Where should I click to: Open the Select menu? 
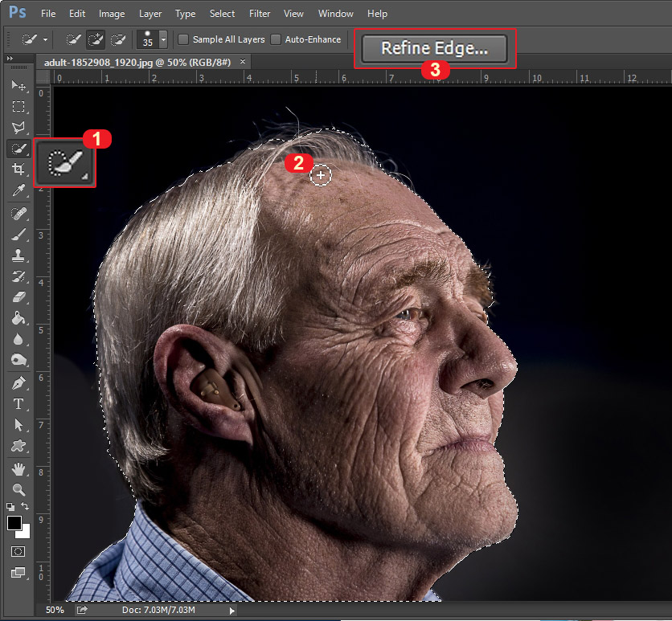pos(222,14)
